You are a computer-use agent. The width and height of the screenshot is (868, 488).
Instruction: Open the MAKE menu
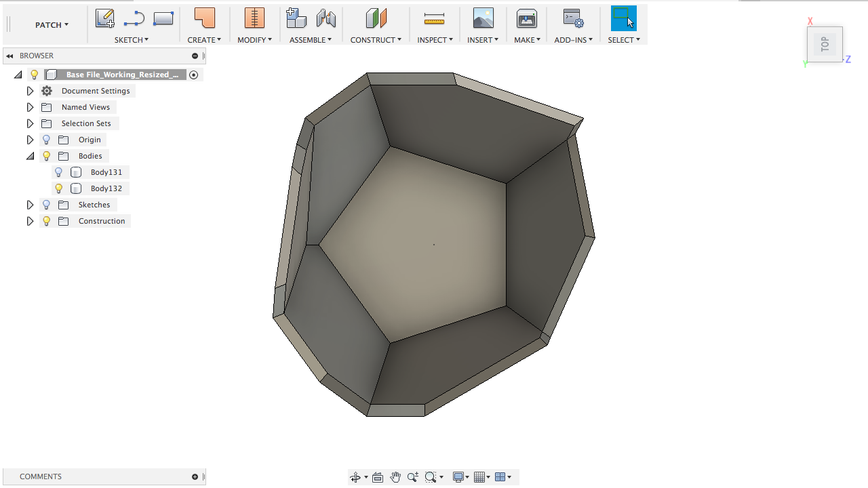click(x=527, y=40)
